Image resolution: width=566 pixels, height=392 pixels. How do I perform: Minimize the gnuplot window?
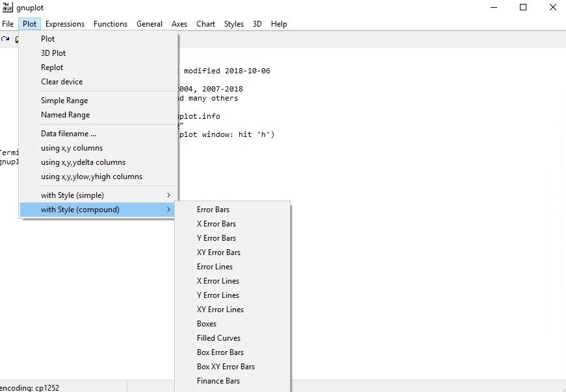pyautogui.click(x=494, y=7)
